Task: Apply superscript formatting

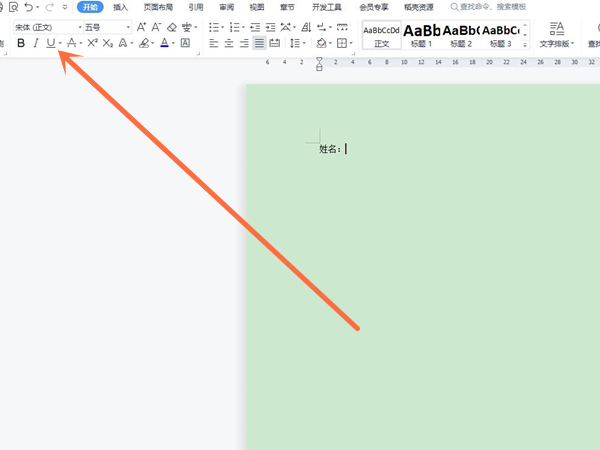Action: pyautogui.click(x=92, y=44)
